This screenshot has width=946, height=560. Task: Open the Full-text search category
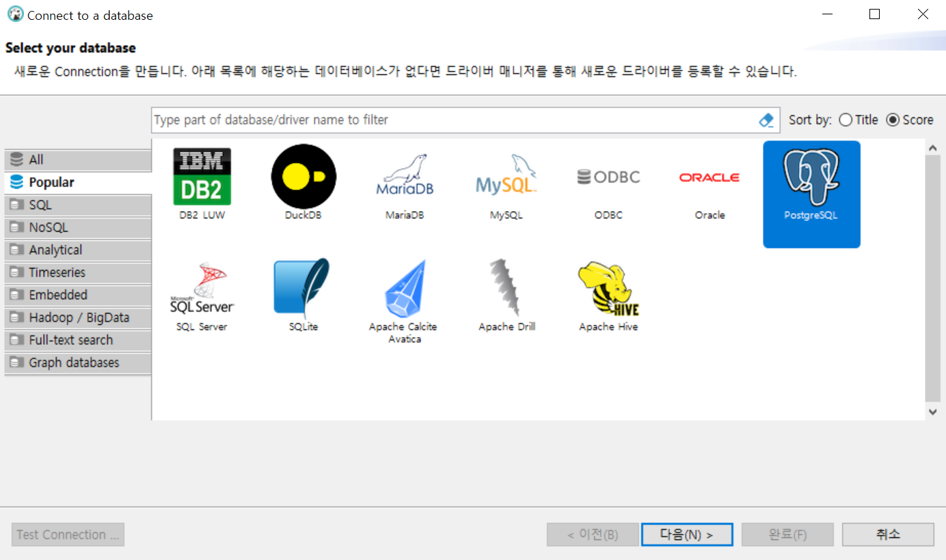[78, 340]
